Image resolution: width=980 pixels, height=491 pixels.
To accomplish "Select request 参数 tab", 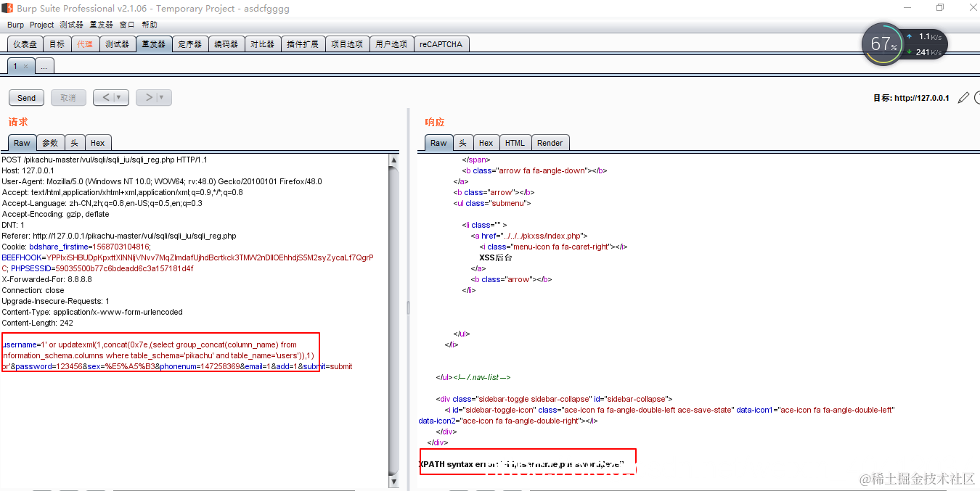I will 50,143.
